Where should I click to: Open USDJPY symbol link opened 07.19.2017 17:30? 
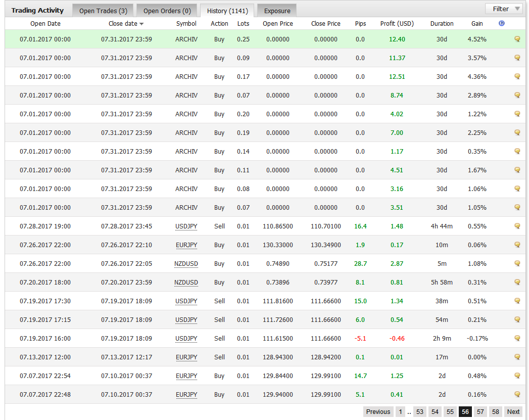186,301
